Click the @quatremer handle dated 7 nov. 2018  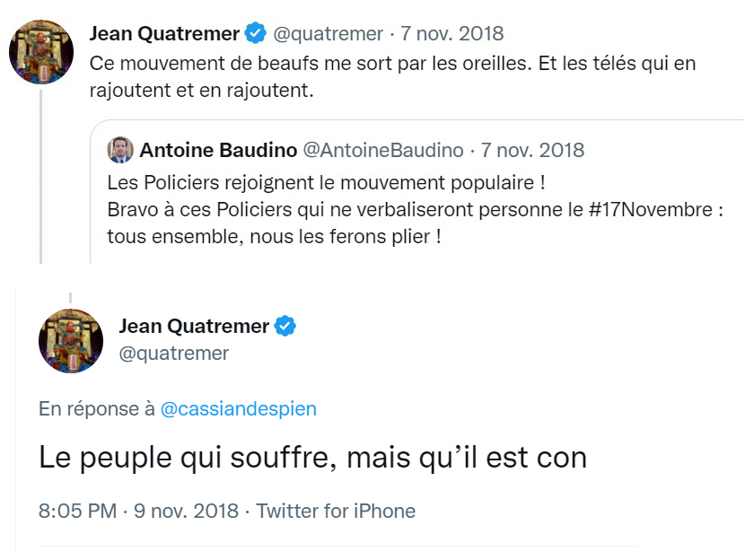(327, 34)
